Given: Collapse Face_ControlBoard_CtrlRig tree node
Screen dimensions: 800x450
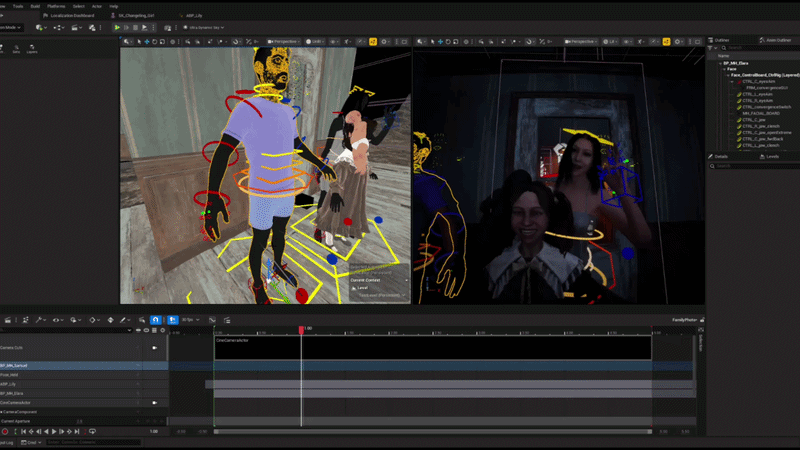Looking at the screenshot, I should 728,75.
